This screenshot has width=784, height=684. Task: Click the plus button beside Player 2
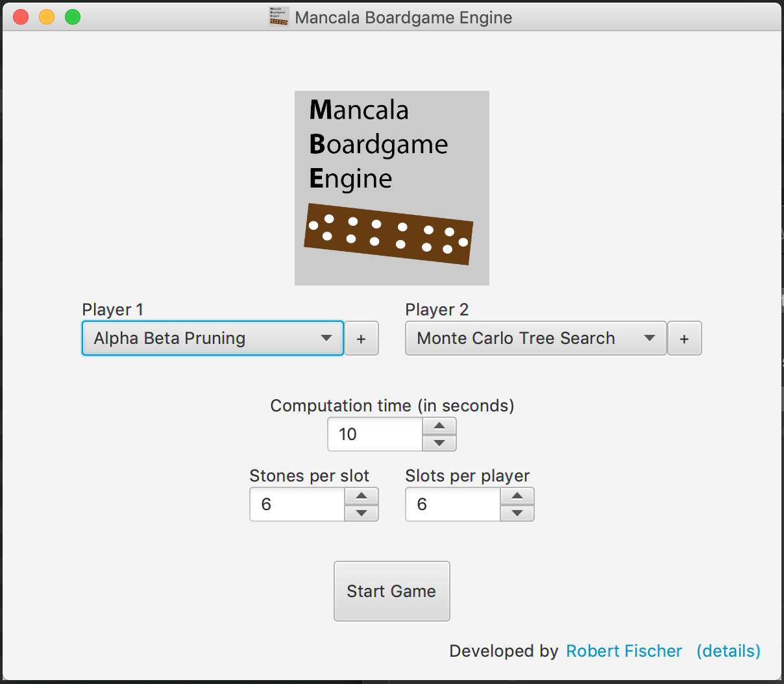(x=684, y=338)
